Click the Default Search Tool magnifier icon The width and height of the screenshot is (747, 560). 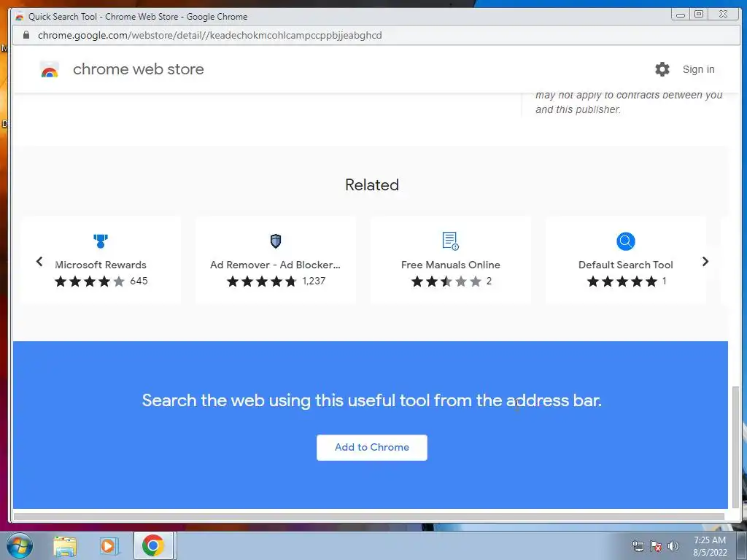tap(625, 241)
